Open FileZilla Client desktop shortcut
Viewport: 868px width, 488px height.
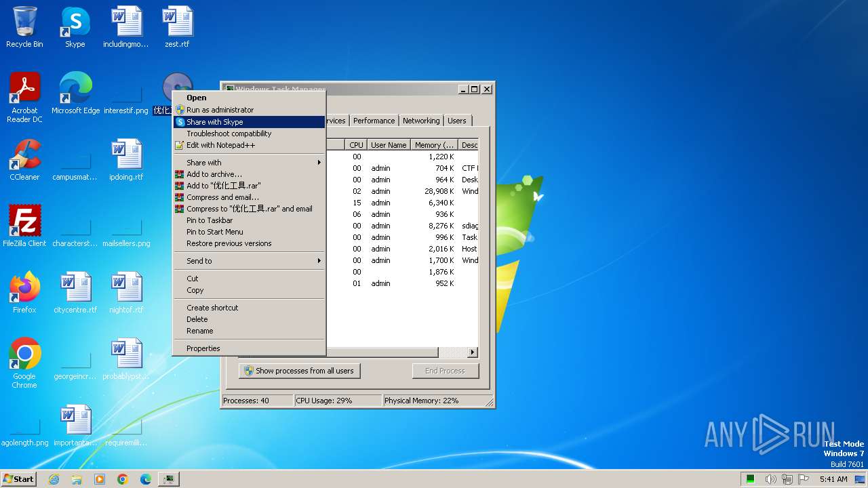point(24,226)
